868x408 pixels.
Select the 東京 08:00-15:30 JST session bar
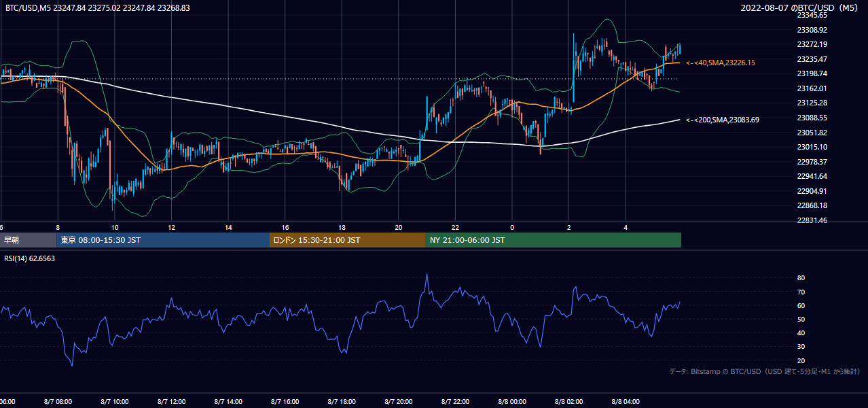point(163,240)
